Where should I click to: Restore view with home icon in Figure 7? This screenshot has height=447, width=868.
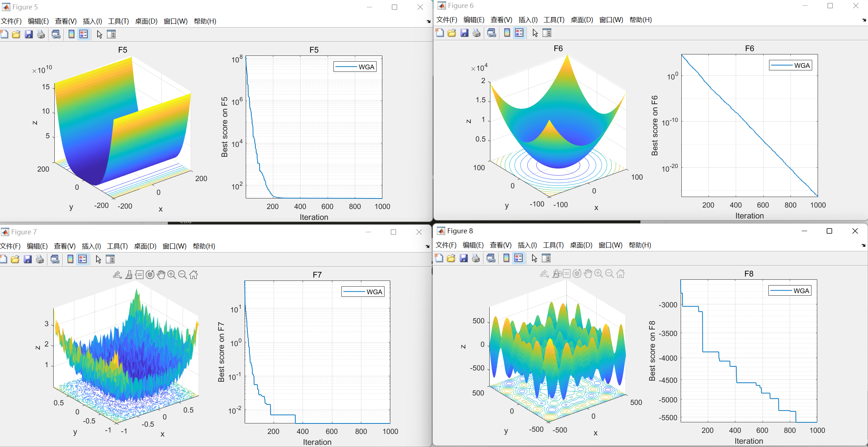point(194,275)
